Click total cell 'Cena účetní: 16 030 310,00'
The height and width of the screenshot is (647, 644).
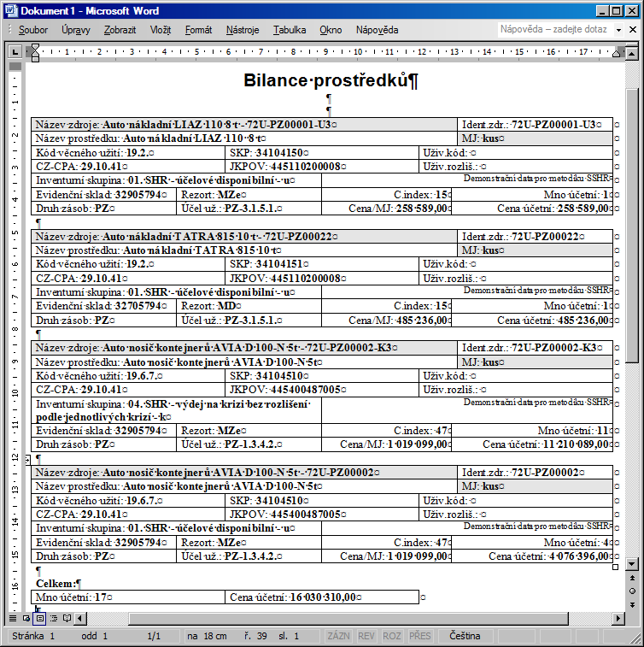pos(322,597)
